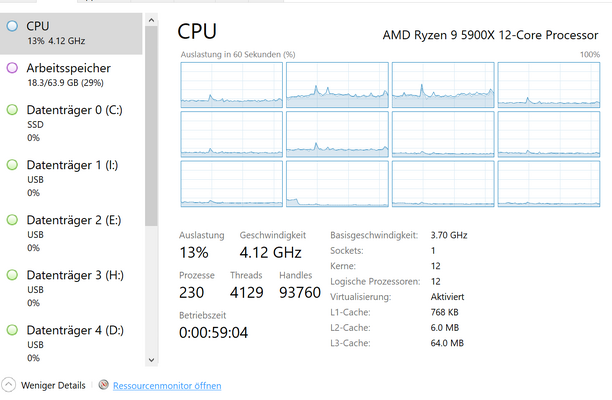The image size is (612, 400).
Task: Open the Arbeitsspeicher performance entry
Action: click(71, 75)
